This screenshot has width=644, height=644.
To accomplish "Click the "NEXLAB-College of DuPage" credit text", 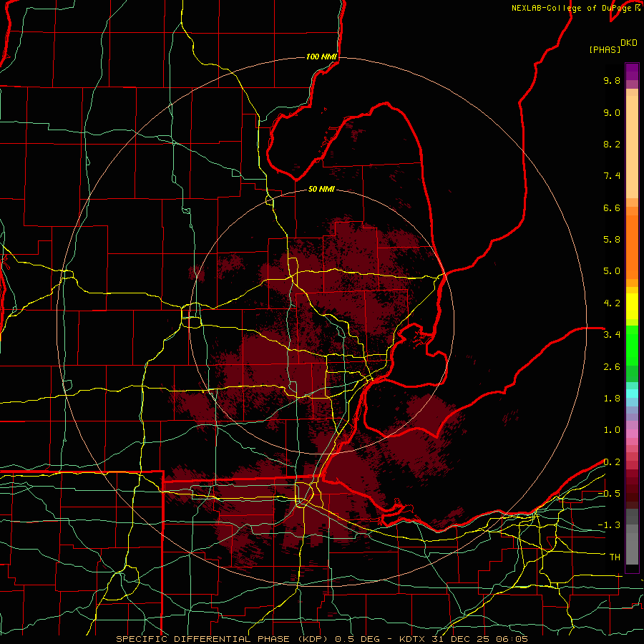I will [572, 8].
